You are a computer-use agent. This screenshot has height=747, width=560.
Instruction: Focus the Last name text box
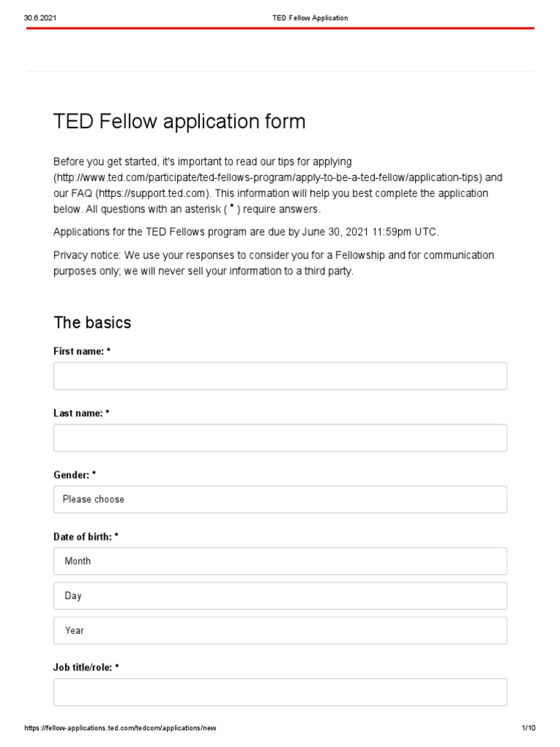[280, 438]
